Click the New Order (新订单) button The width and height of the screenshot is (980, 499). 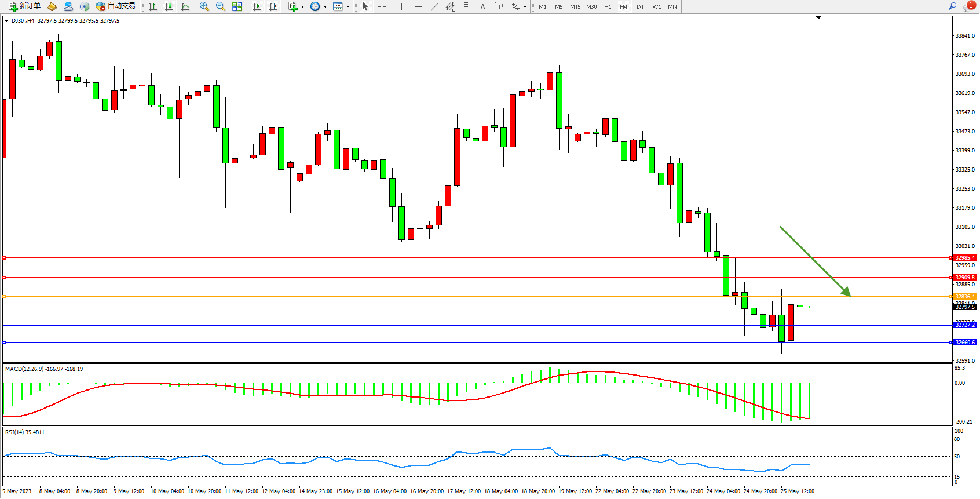tap(25, 6)
